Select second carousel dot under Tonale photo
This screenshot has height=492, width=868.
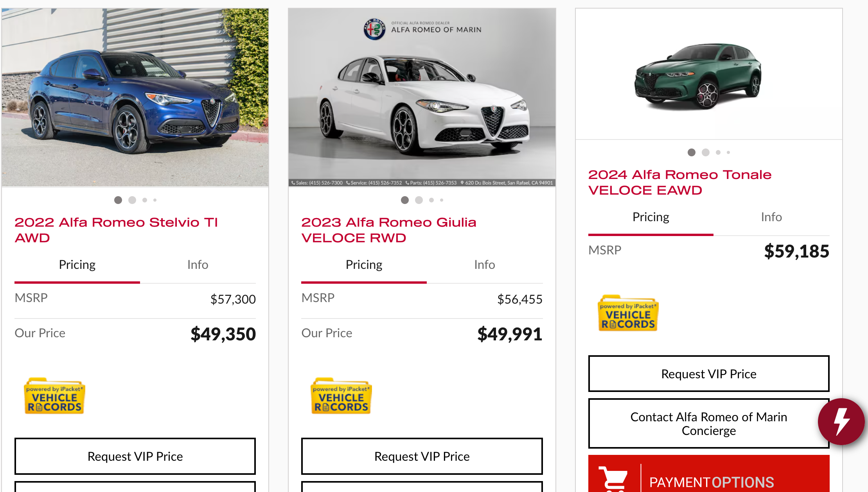(x=706, y=152)
